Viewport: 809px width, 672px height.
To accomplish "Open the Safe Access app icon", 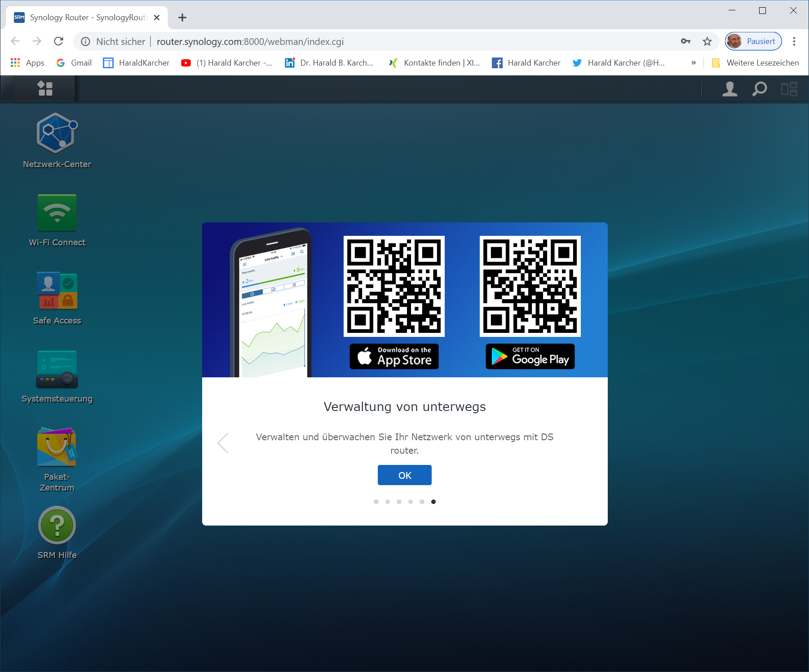I will tap(57, 291).
